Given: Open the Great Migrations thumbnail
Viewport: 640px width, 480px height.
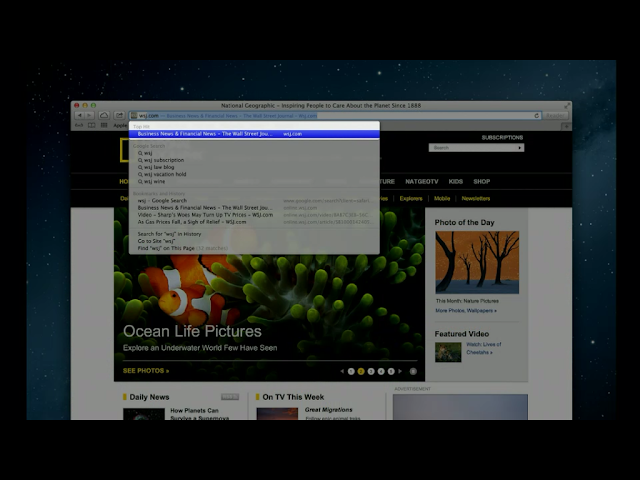Looking at the screenshot, I should click(x=277, y=414).
